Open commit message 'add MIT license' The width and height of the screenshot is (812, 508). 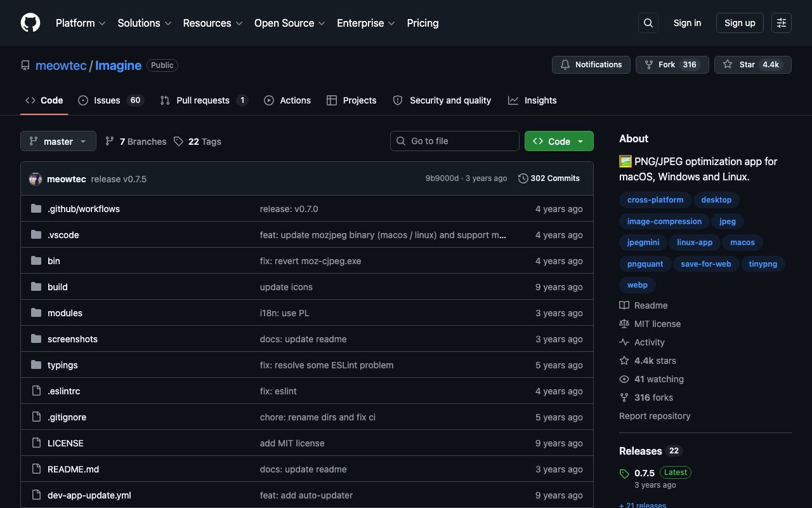(x=292, y=443)
